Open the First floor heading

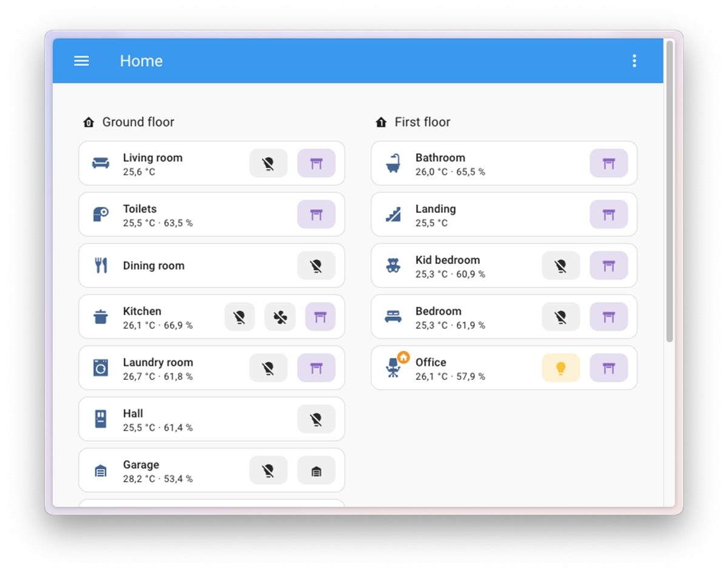click(422, 122)
